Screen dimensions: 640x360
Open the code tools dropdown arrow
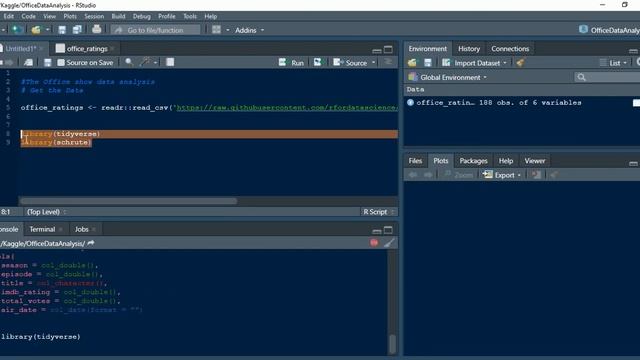pos(156,63)
